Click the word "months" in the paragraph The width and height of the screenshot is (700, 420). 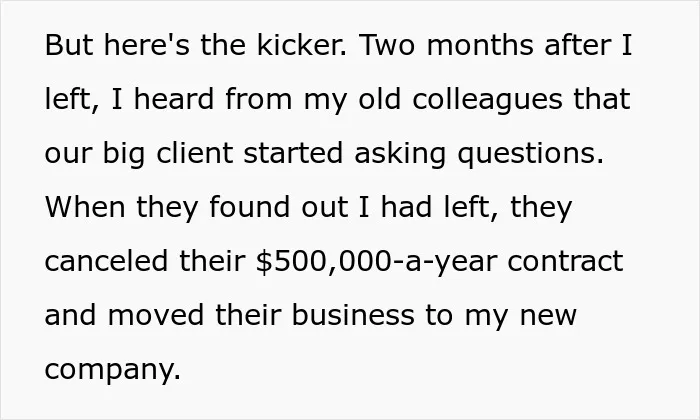click(480, 45)
